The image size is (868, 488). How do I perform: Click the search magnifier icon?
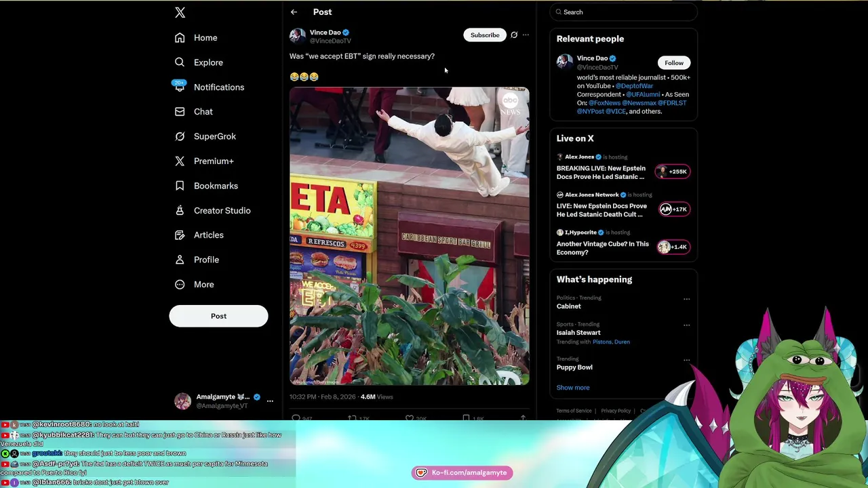click(x=559, y=12)
